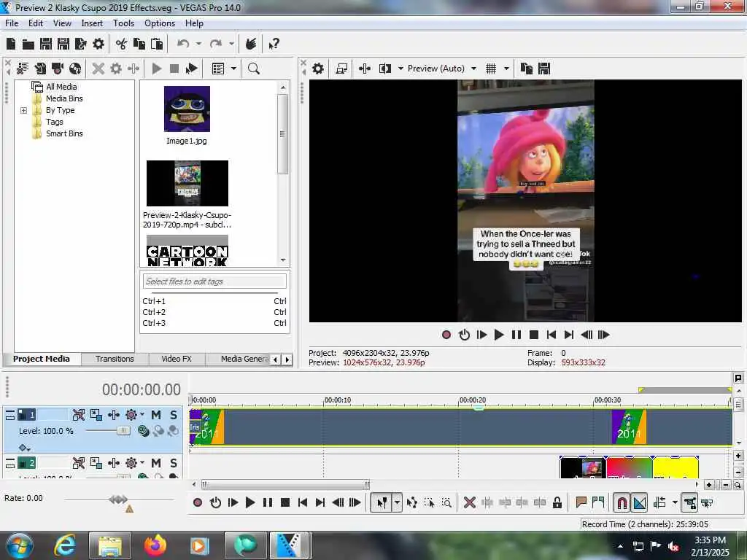This screenshot has height=560, width=747.
Task: Open Project Video Properties gear in the preview
Action: pos(318,69)
